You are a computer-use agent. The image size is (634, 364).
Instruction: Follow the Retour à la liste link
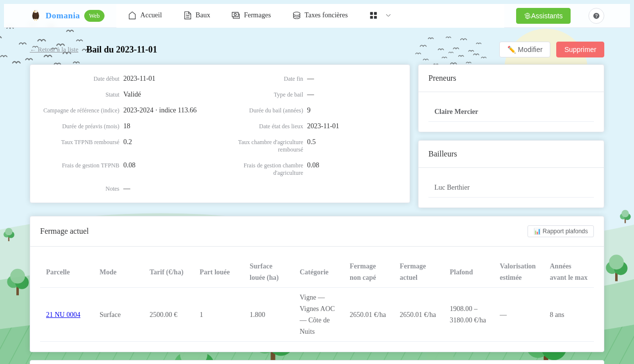click(x=54, y=50)
